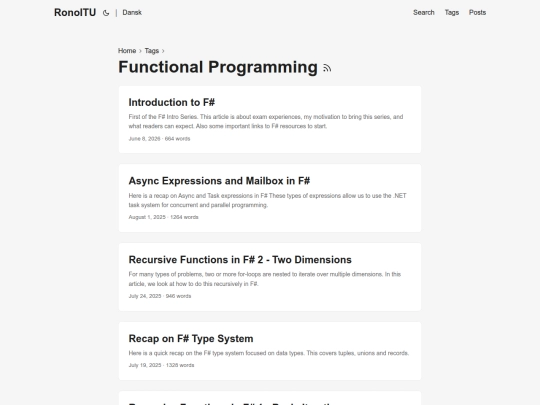This screenshot has height=405, width=540.
Task: Open Search in the top navigation
Action: pyautogui.click(x=424, y=12)
